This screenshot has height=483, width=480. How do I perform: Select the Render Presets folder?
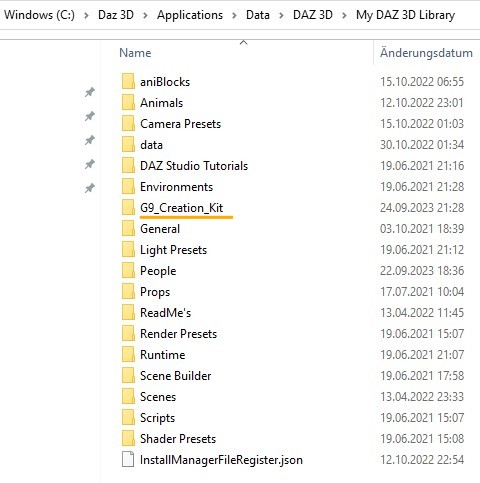coord(178,334)
